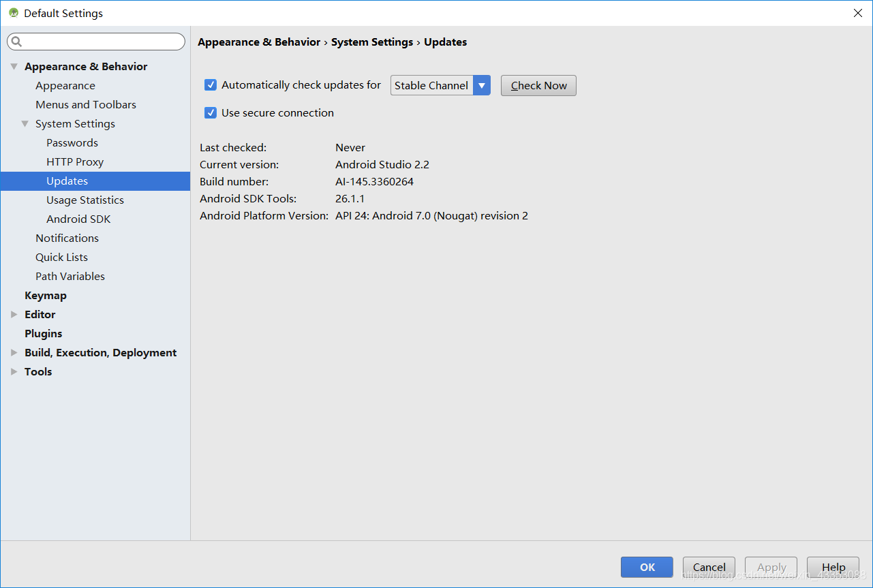
Task: Collapse the System Settings node
Action: click(x=25, y=124)
